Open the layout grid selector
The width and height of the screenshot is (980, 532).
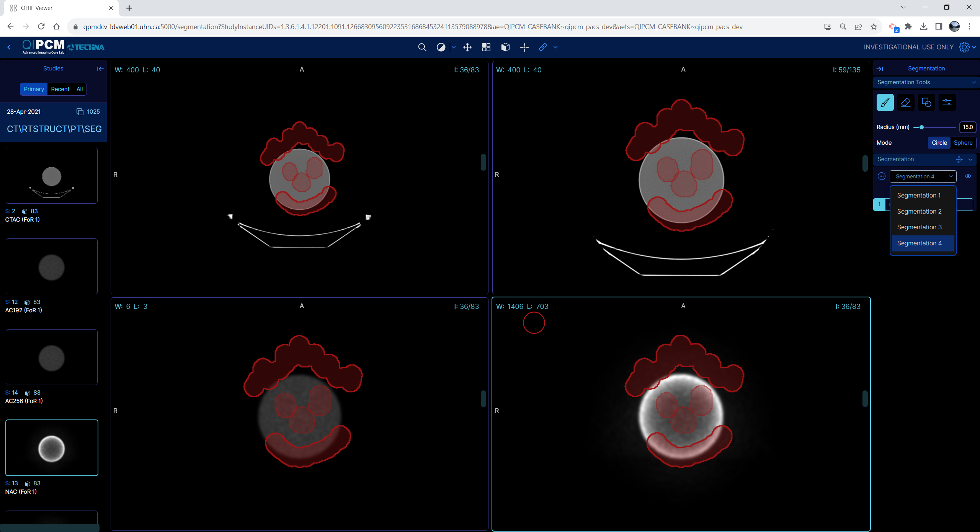[x=486, y=47]
